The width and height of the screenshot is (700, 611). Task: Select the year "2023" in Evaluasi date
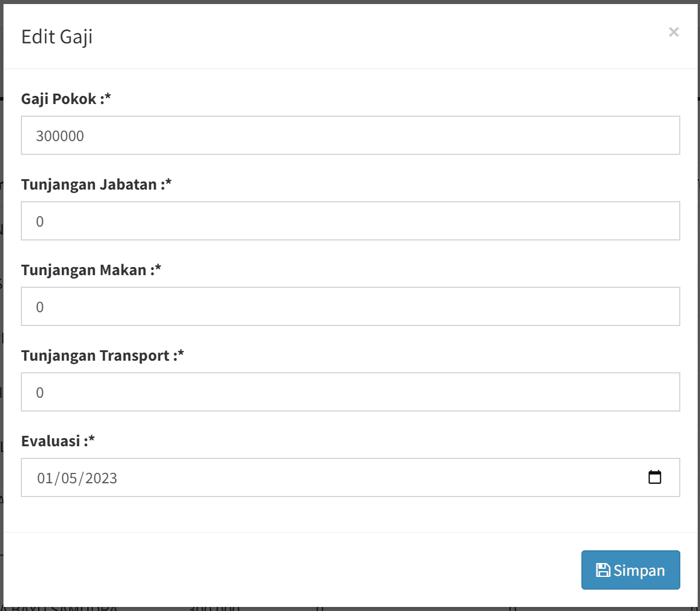pos(101,478)
